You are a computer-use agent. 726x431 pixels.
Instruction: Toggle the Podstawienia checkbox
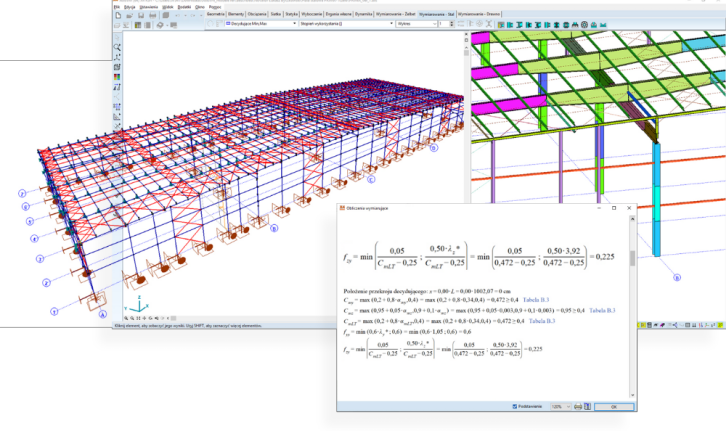pyautogui.click(x=515, y=407)
